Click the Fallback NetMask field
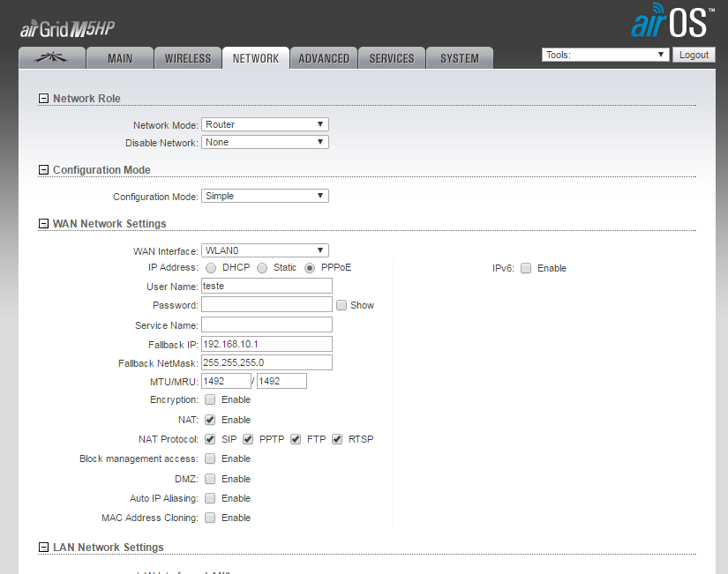 coord(266,362)
